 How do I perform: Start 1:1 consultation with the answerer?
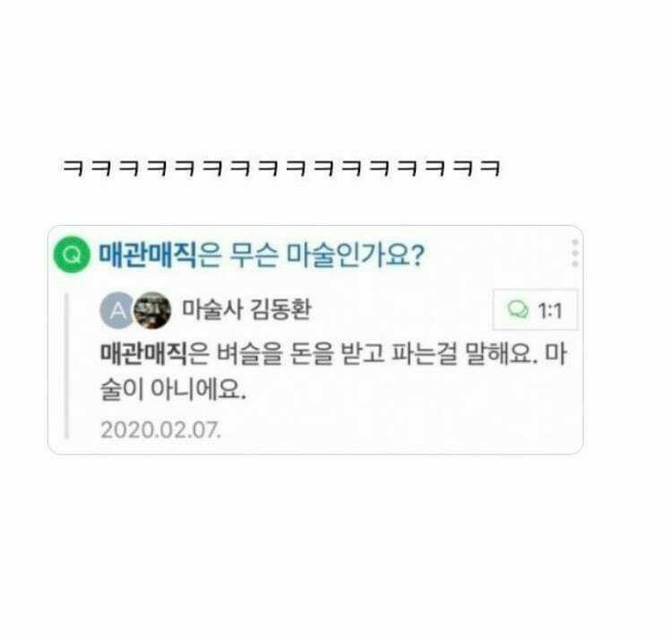[x=535, y=310]
